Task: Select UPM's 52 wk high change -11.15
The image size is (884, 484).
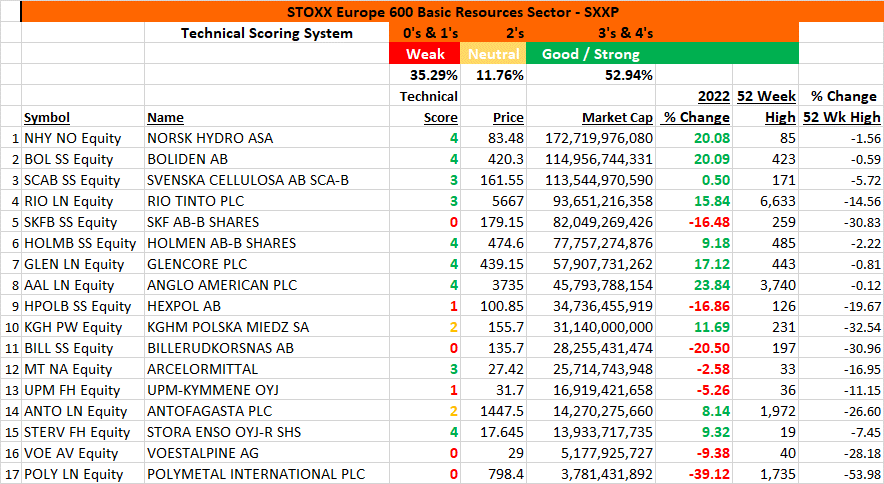Action: click(x=841, y=390)
